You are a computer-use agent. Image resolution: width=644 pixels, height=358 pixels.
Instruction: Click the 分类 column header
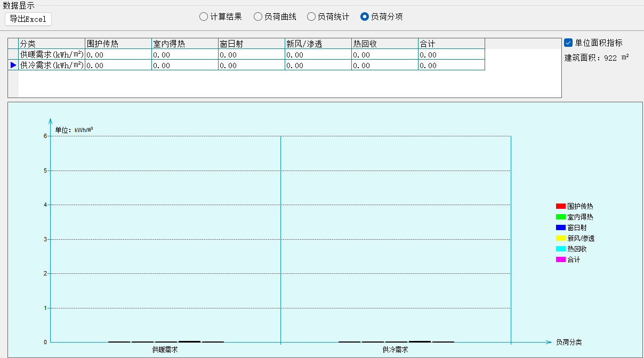pos(52,44)
